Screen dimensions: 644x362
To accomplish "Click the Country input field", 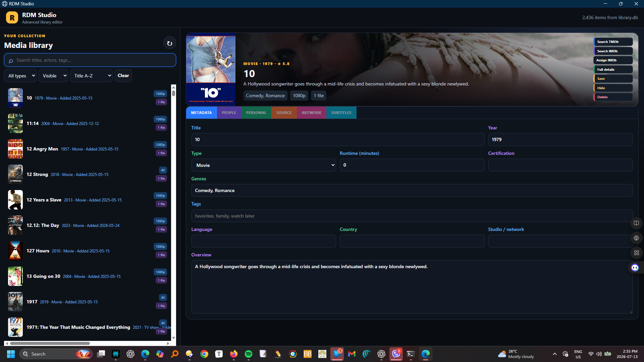I will 412,241.
